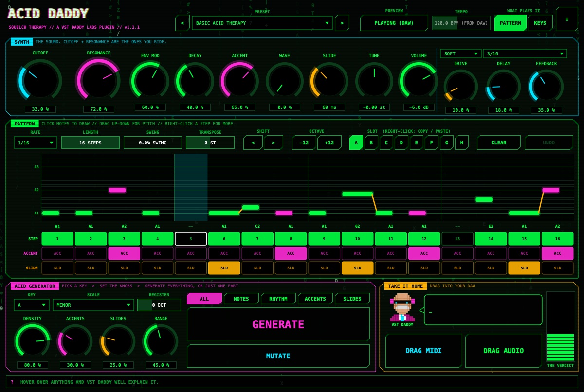Click the 32.0 % cutoff value
The image size is (584, 392).
pyautogui.click(x=40, y=109)
